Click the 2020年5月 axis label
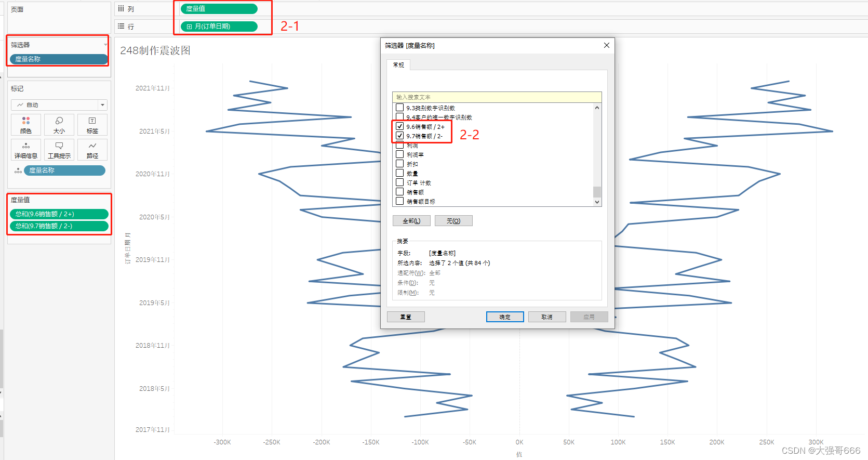 tap(154, 217)
